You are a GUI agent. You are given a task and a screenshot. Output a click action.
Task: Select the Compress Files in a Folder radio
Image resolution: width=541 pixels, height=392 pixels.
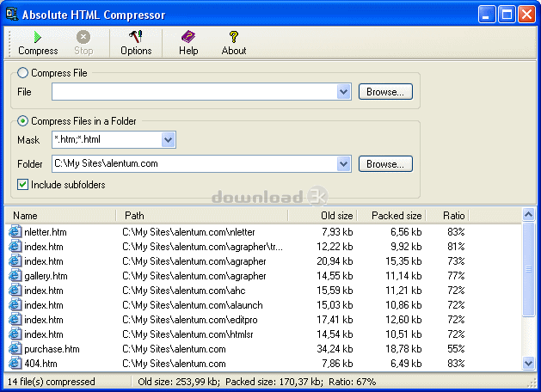coord(22,121)
